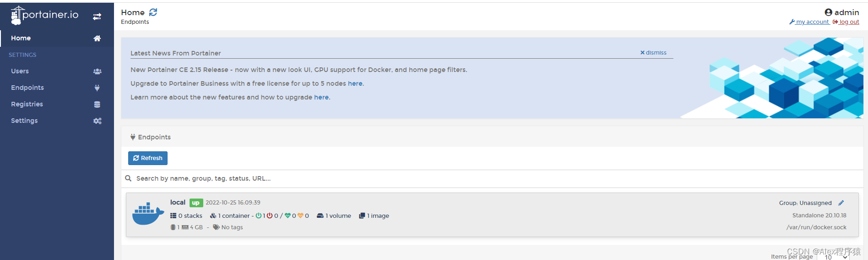Open the Home menu item

pos(57,39)
